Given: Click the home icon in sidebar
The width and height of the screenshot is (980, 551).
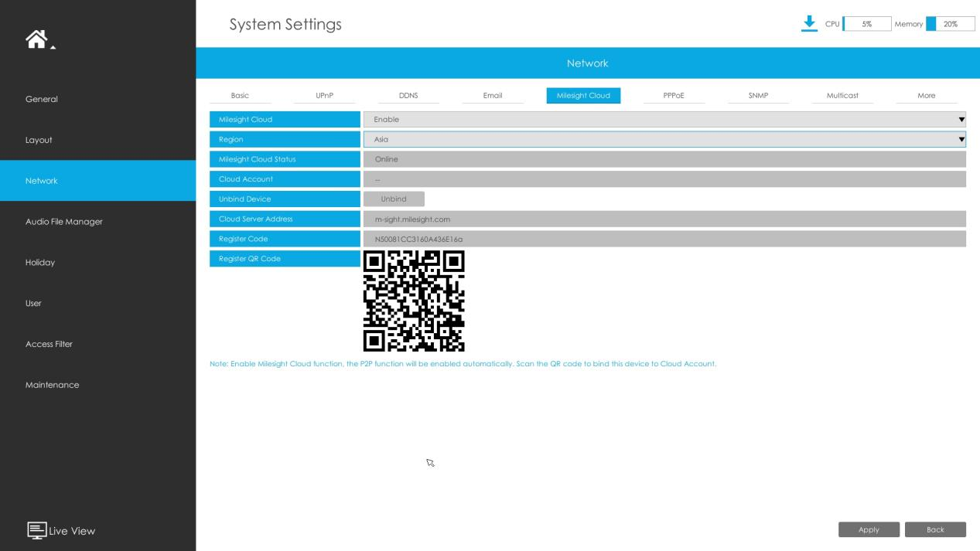Looking at the screenshot, I should tap(38, 39).
